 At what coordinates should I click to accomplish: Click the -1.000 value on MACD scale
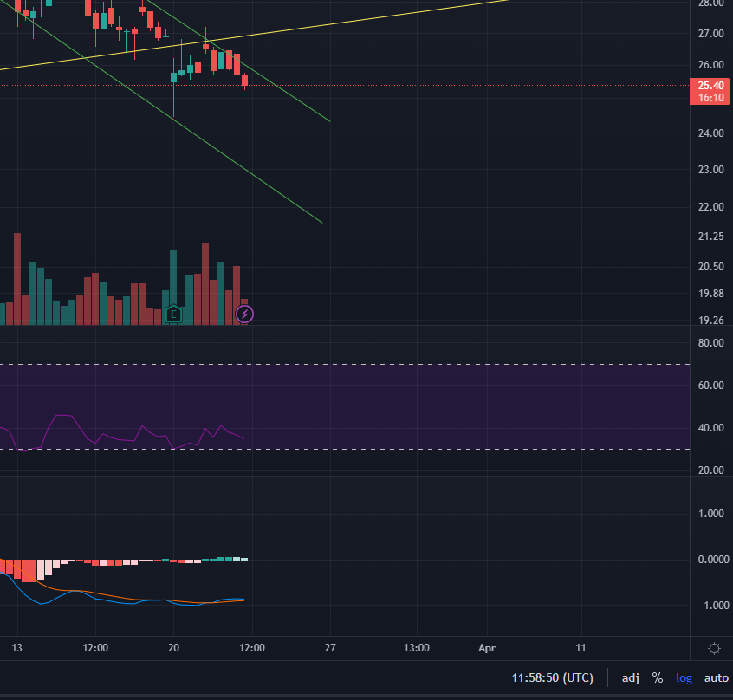[x=710, y=605]
